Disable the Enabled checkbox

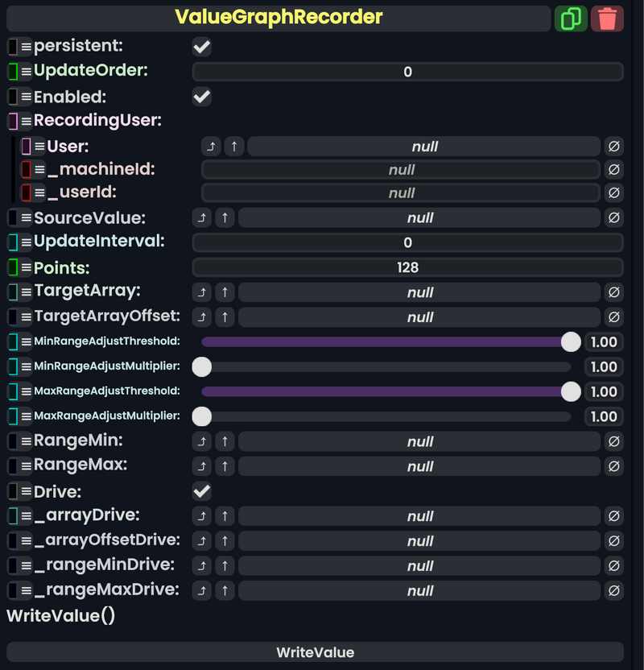(200, 97)
